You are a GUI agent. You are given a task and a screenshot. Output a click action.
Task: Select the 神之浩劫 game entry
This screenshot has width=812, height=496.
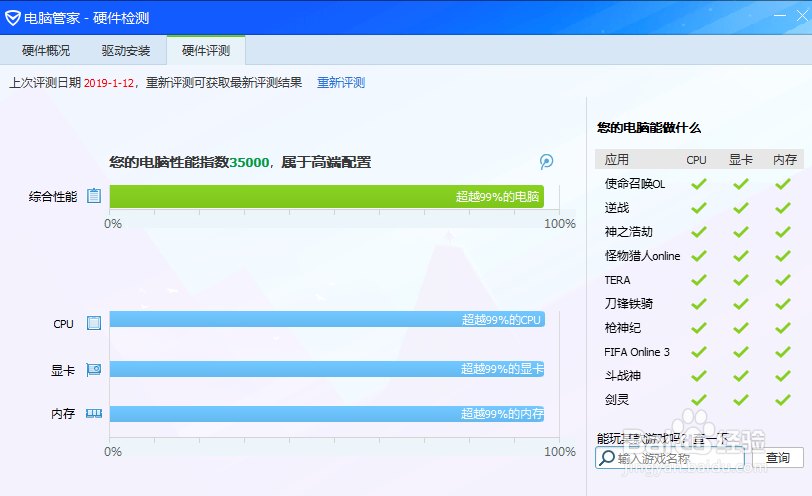click(x=629, y=232)
